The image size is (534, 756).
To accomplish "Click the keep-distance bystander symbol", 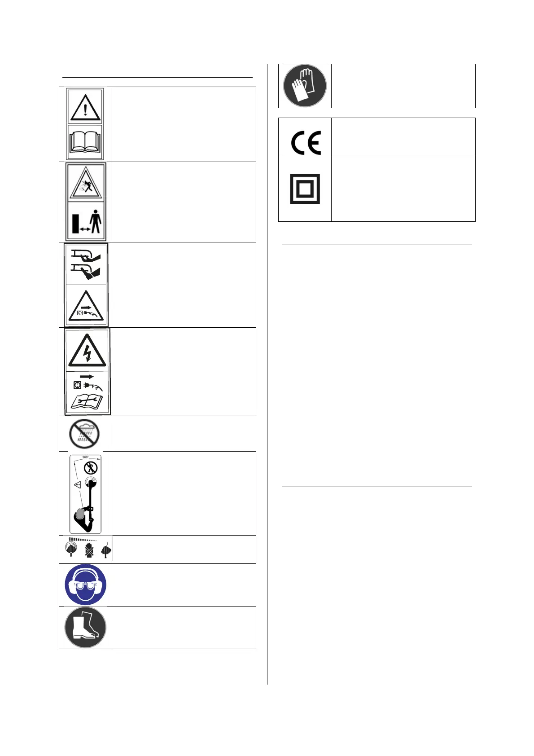I will (x=86, y=221).
